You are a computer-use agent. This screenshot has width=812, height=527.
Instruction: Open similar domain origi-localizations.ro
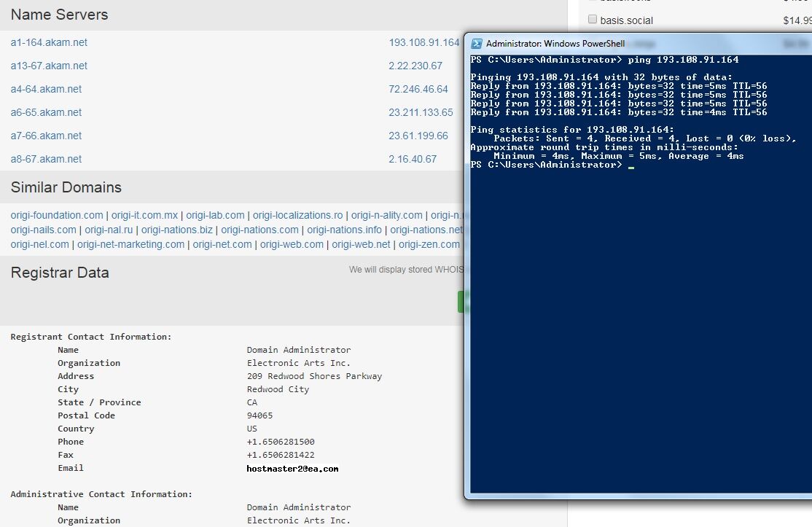[298, 215]
